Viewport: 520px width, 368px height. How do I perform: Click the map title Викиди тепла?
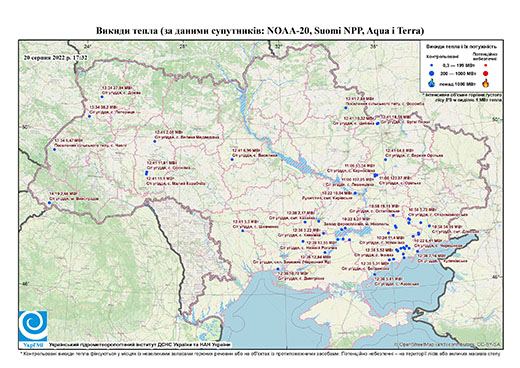pyautogui.click(x=260, y=31)
